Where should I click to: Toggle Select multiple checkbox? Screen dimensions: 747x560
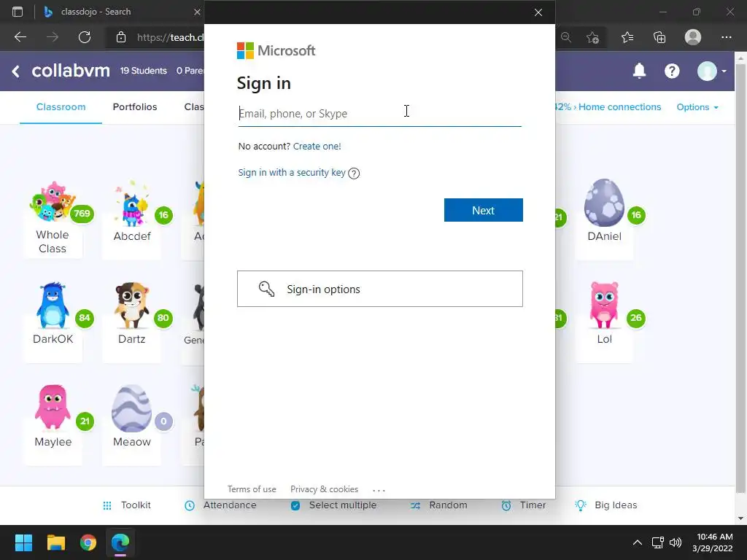tap(295, 505)
